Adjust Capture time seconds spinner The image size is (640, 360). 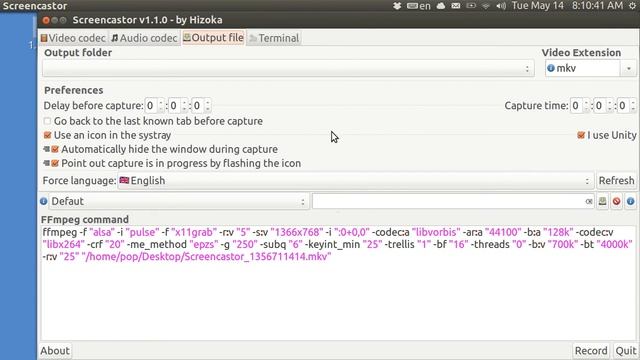627,106
